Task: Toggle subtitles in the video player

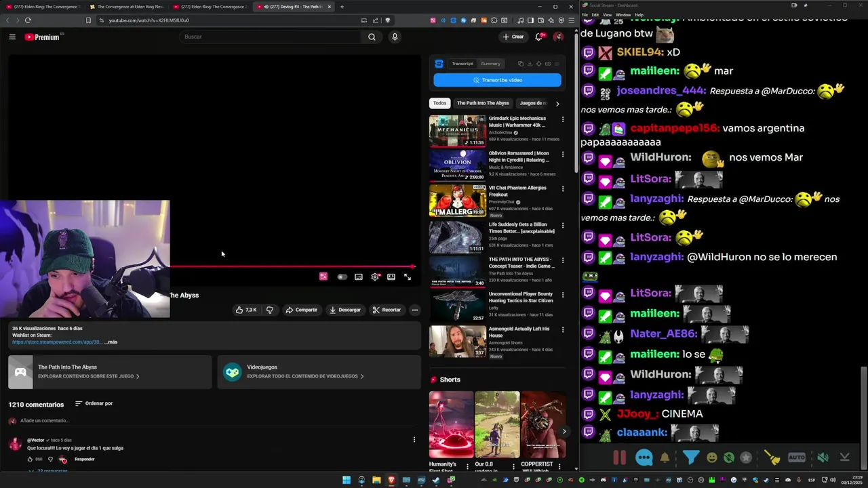Action: pyautogui.click(x=358, y=277)
